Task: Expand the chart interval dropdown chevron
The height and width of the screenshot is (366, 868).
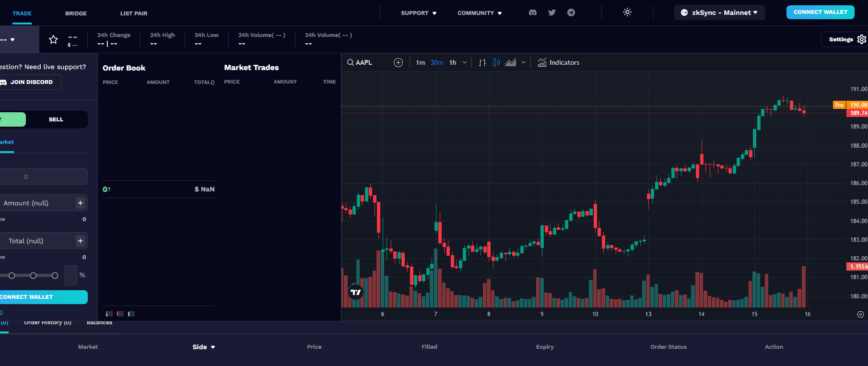Action: click(465, 62)
